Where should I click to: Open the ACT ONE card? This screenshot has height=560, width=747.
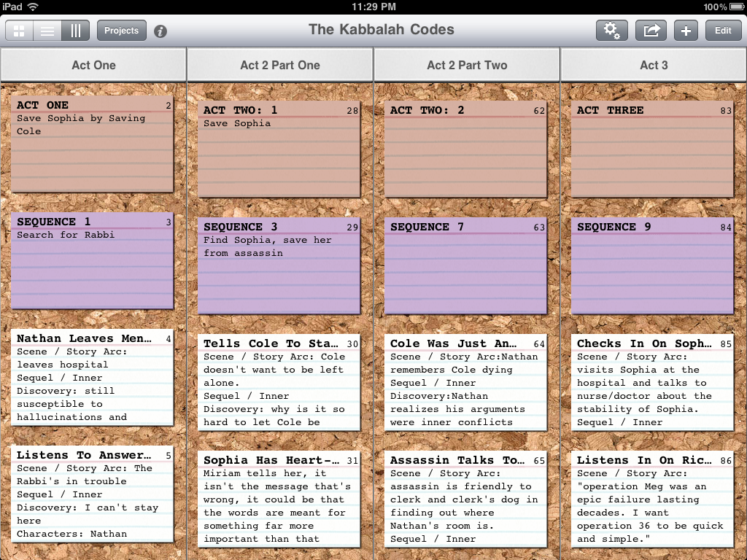[x=92, y=144]
